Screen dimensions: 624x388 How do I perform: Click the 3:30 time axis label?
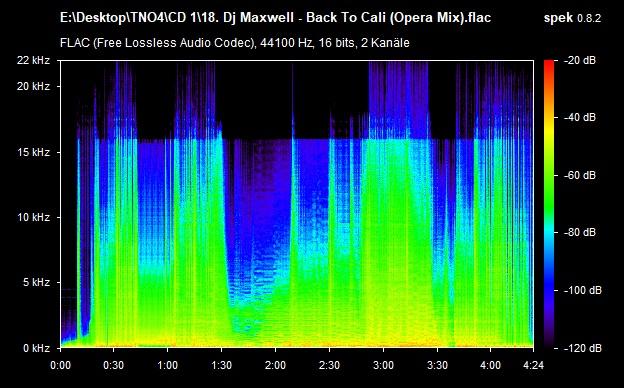437,365
